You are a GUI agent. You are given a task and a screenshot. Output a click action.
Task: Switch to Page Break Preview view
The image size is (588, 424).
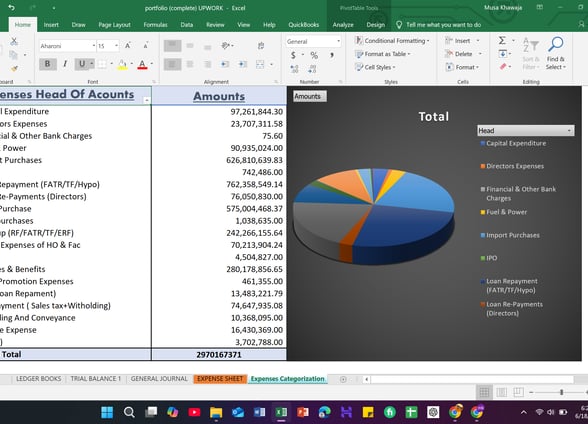pyautogui.click(x=518, y=392)
